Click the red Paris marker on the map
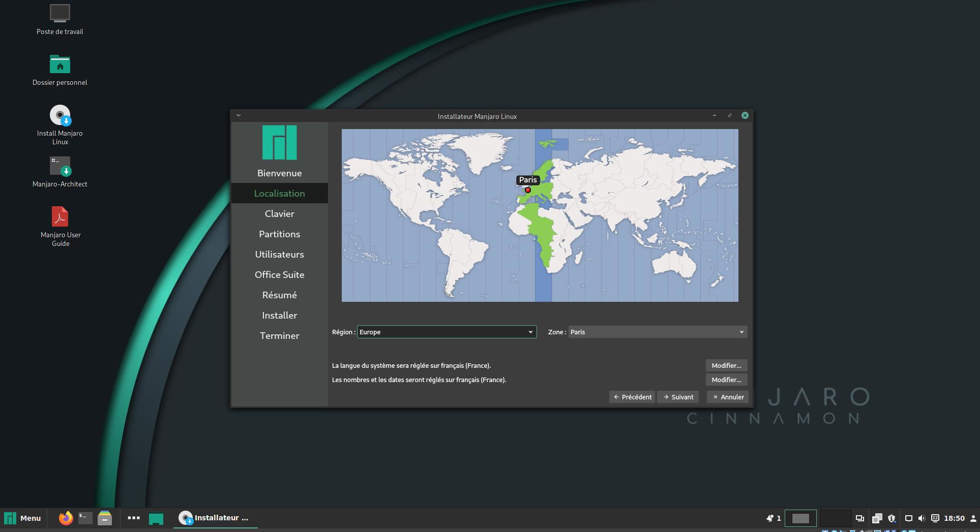This screenshot has width=980, height=532. click(528, 190)
